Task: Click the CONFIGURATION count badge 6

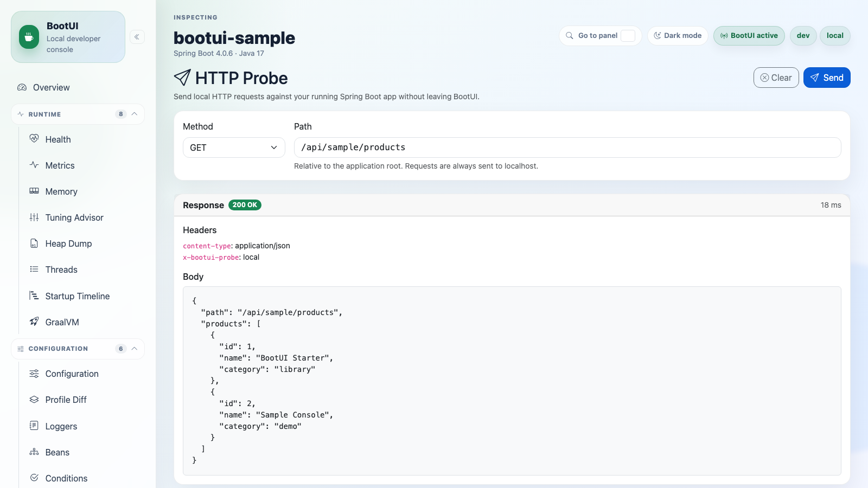Action: coord(120,349)
